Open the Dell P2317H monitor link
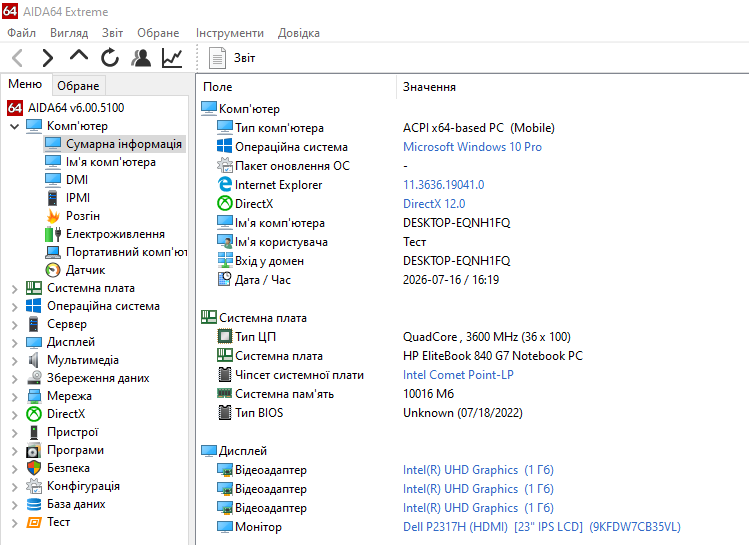Screen dimensions: 749x545 [x=542, y=527]
